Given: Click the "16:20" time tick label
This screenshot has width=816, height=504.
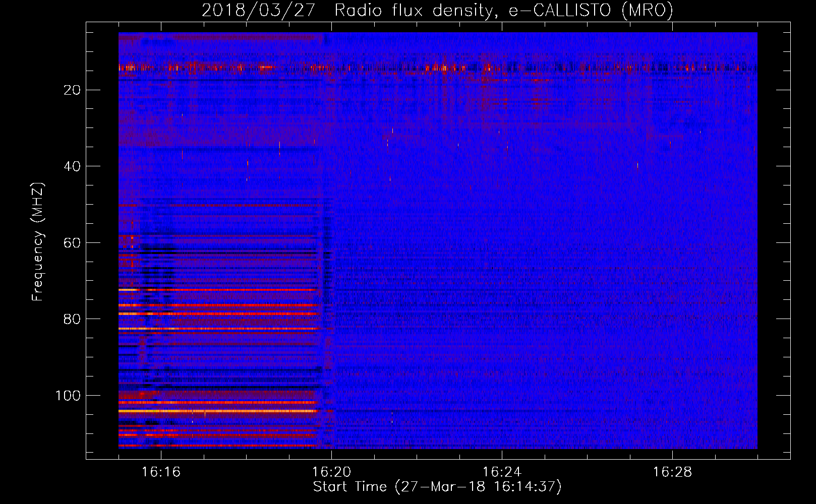Looking at the screenshot, I should (x=331, y=472).
